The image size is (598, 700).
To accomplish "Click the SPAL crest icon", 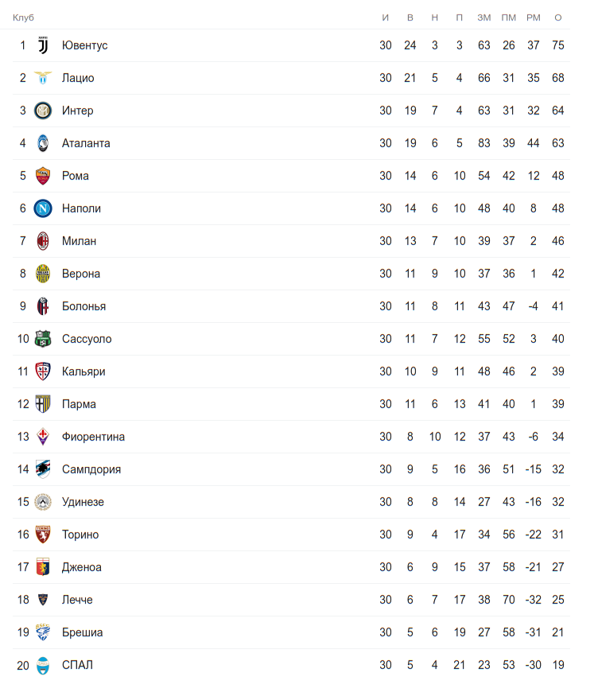I will click(x=43, y=665).
